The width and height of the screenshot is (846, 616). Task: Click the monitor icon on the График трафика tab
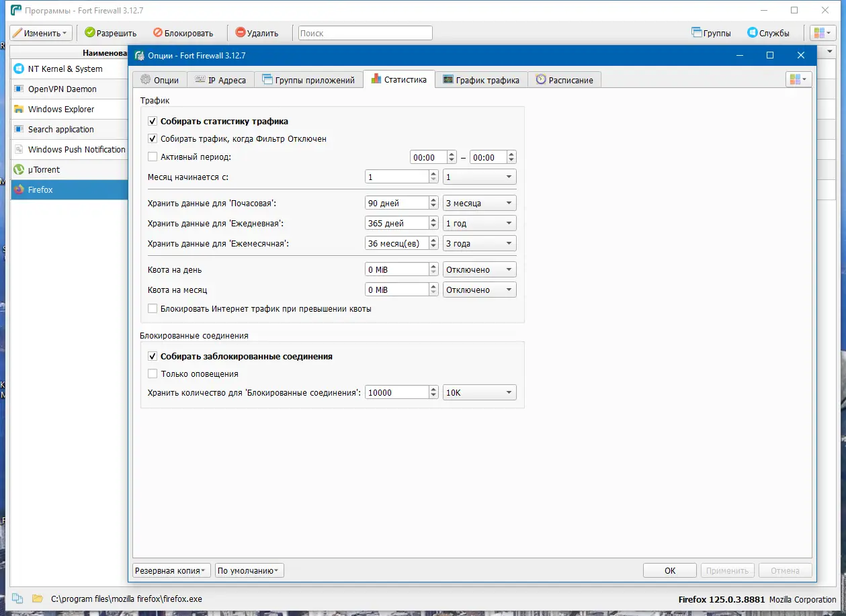(x=448, y=79)
